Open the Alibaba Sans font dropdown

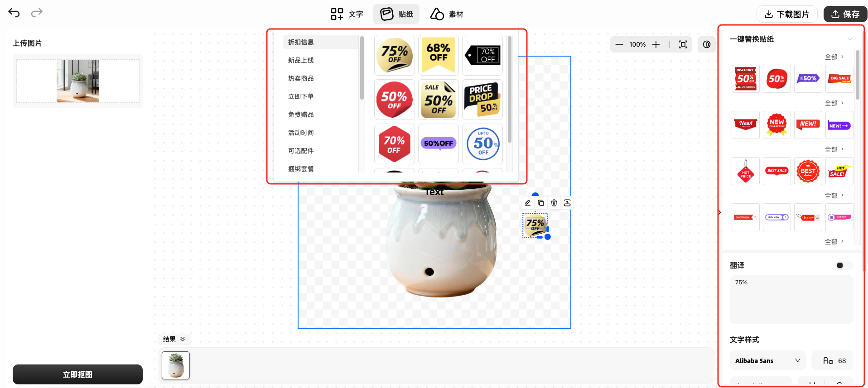click(767, 360)
